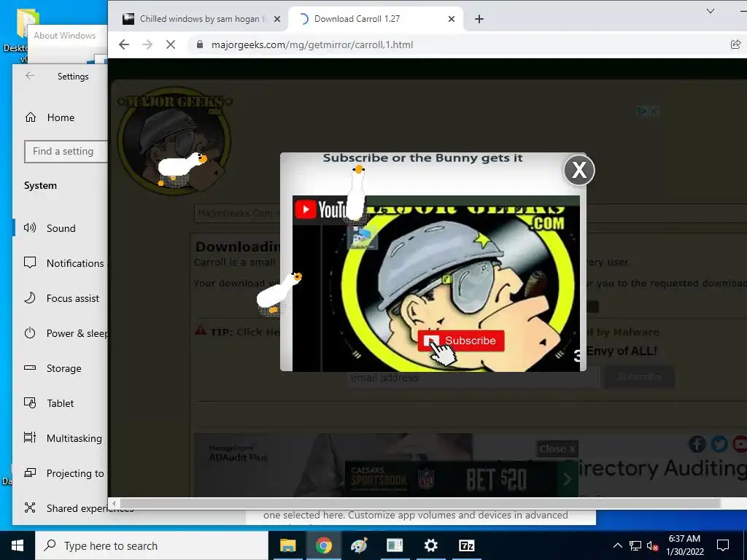Screen dimensions: 747x560
Task: Open Paint from taskbar
Action: 359,545
